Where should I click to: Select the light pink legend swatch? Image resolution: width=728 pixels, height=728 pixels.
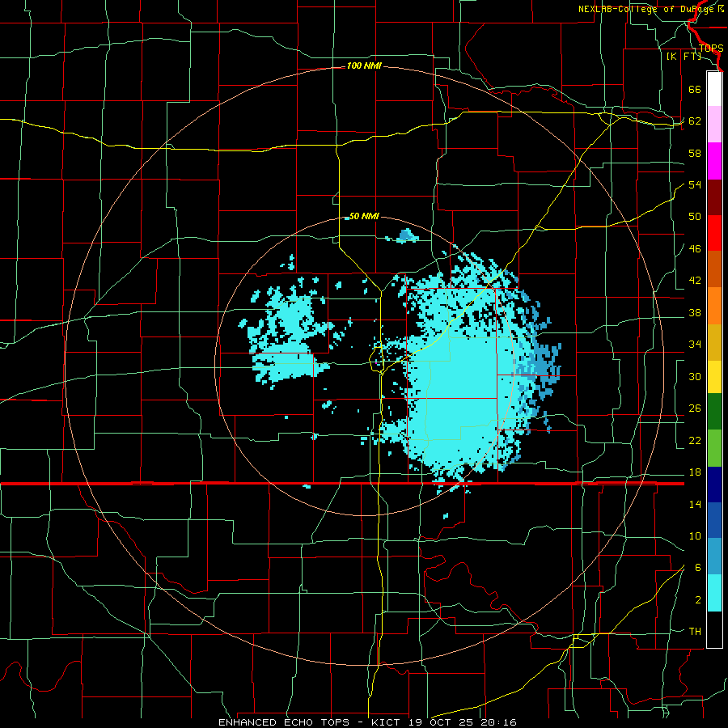point(714,125)
